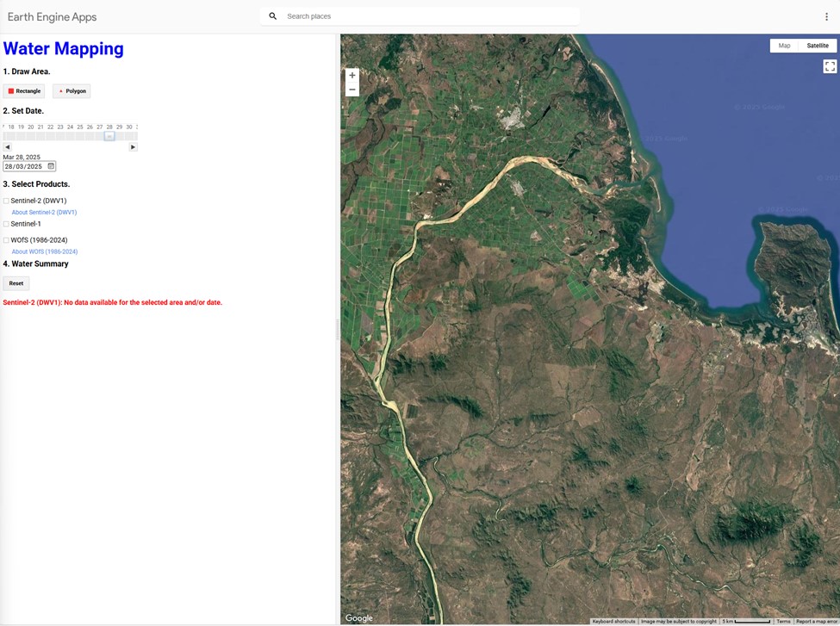840x626 pixels.
Task: Open calendar picker in date field
Action: pyautogui.click(x=51, y=166)
